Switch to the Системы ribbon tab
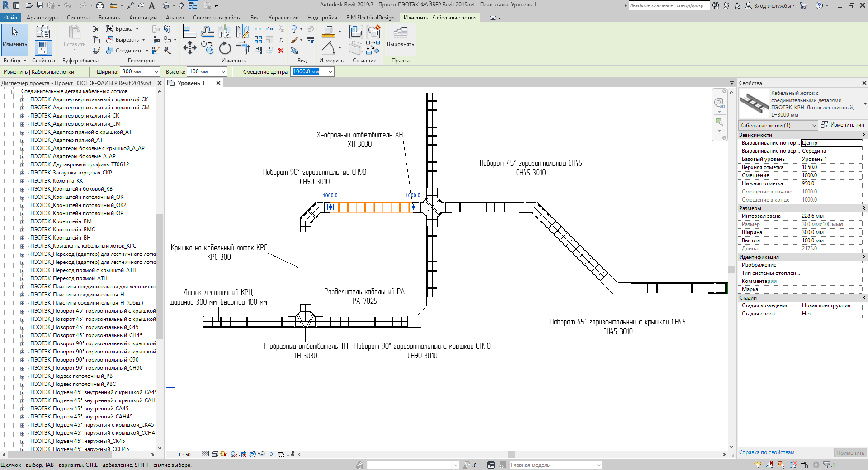868x470 pixels. click(x=78, y=18)
